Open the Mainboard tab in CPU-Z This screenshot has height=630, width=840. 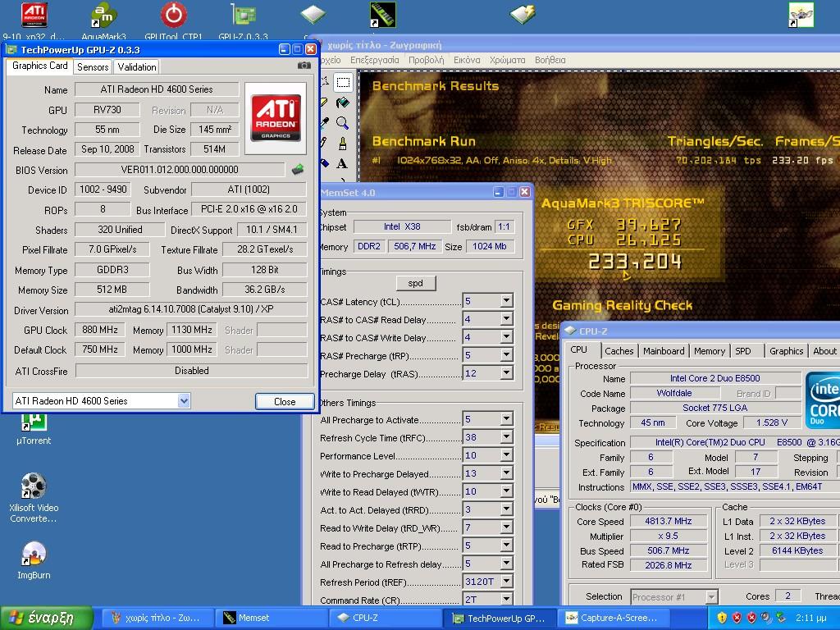coord(664,351)
